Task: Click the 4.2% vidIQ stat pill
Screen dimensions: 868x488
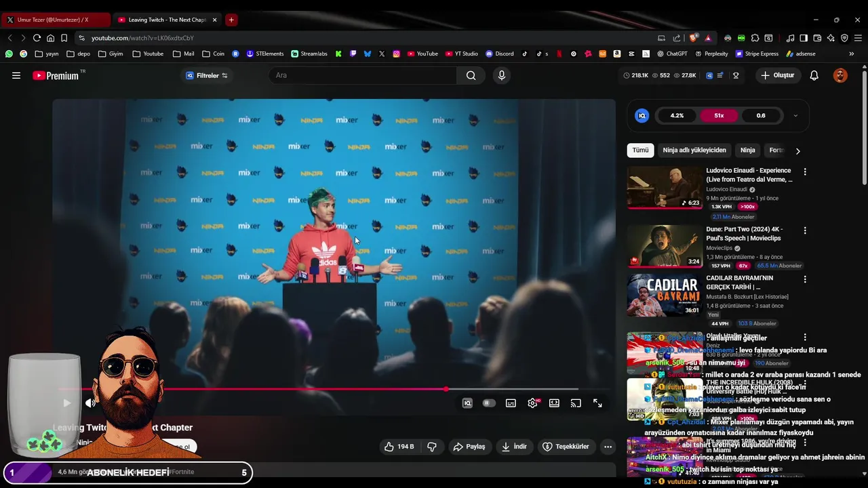Action: [677, 116]
